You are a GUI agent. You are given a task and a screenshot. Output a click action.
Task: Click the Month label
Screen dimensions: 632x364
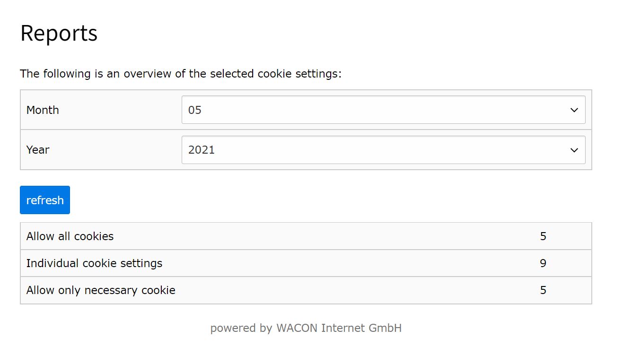pos(43,110)
